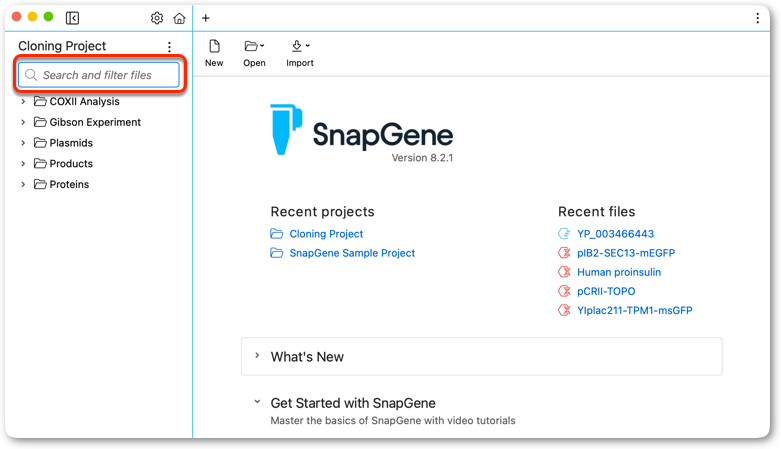Screen dimensions: 781x449
Task: Open the Cloning Project options menu
Action: (x=169, y=47)
